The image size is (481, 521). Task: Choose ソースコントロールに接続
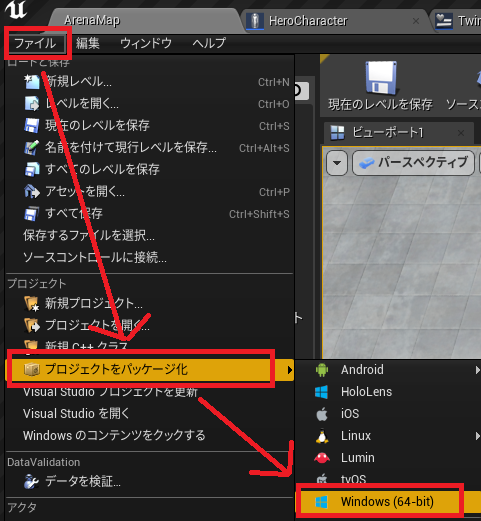(x=95, y=258)
